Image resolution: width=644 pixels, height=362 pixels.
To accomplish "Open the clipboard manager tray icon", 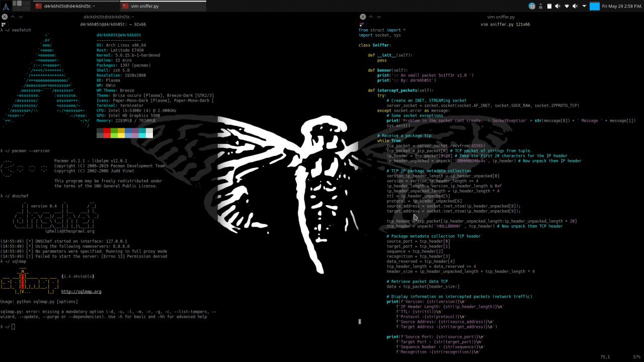I will point(549,6).
